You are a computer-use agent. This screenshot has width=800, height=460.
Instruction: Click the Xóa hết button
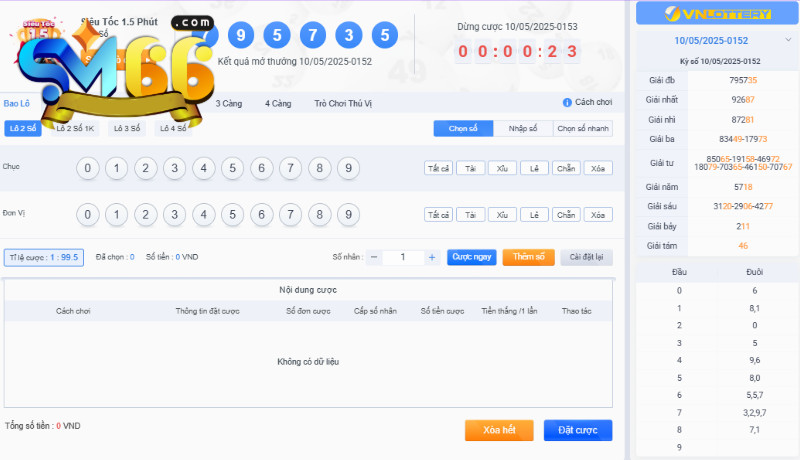click(x=499, y=430)
